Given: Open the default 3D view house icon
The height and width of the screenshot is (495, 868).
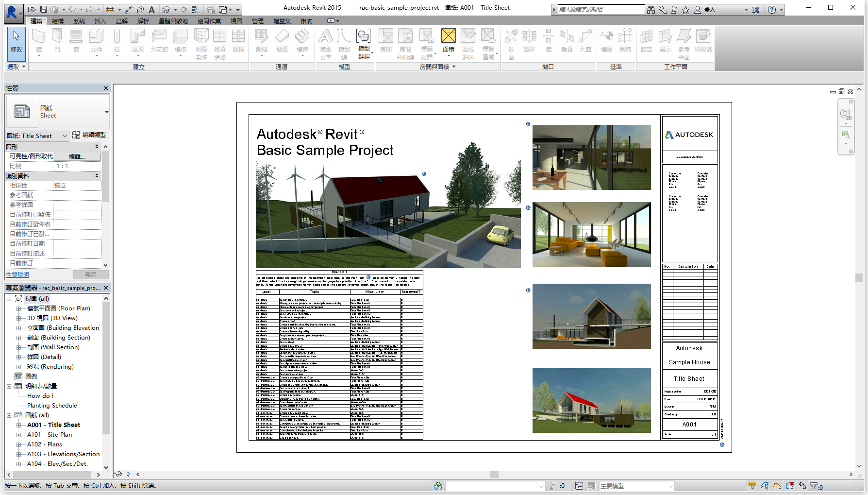Looking at the screenshot, I should pos(166,9).
